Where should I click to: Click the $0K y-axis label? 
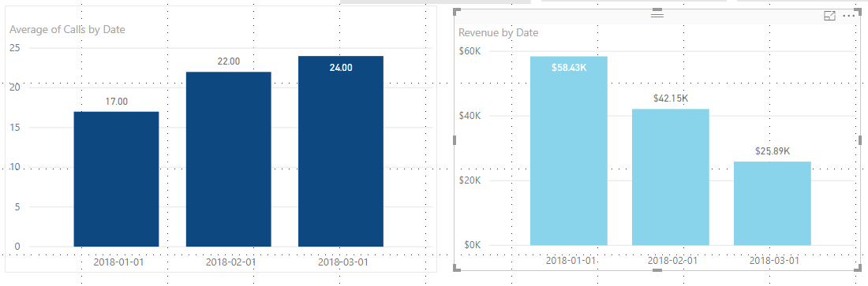[471, 245]
